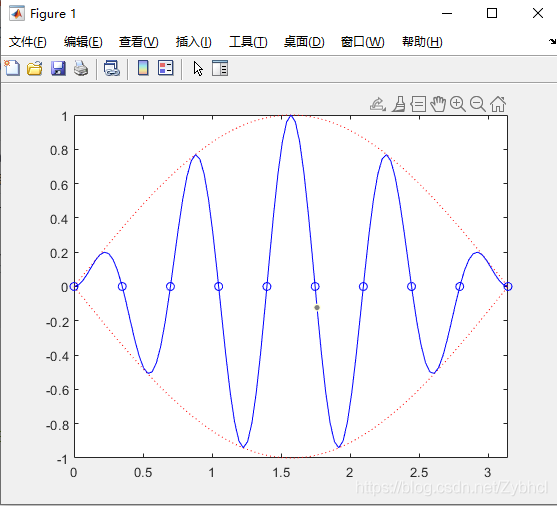
Task: Click the y-axis label -0.2
Action: (x=57, y=322)
